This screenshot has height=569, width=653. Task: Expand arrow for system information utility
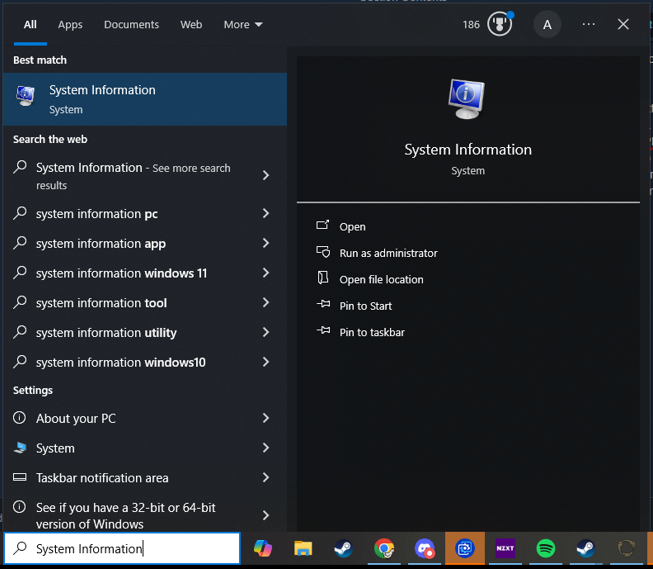pos(266,332)
